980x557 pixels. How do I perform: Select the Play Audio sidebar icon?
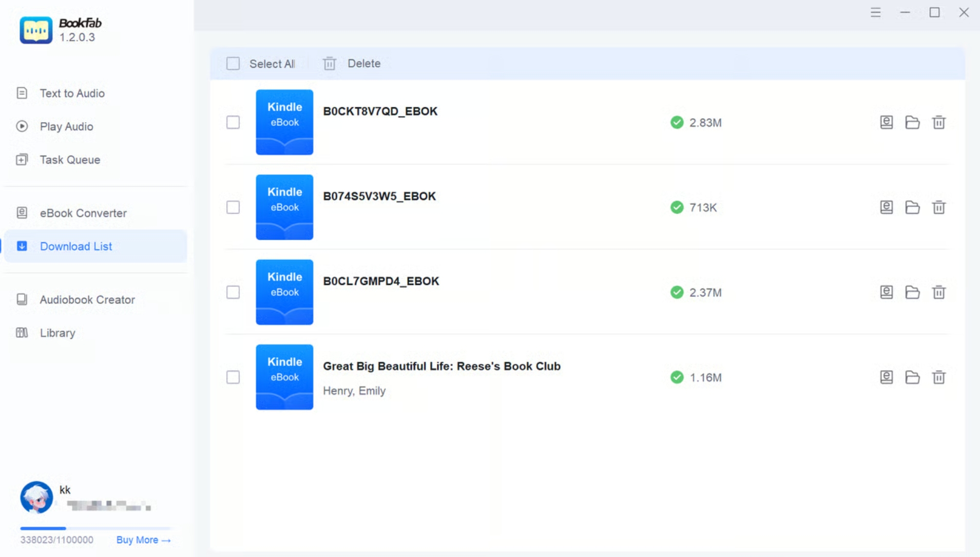pyautogui.click(x=22, y=126)
